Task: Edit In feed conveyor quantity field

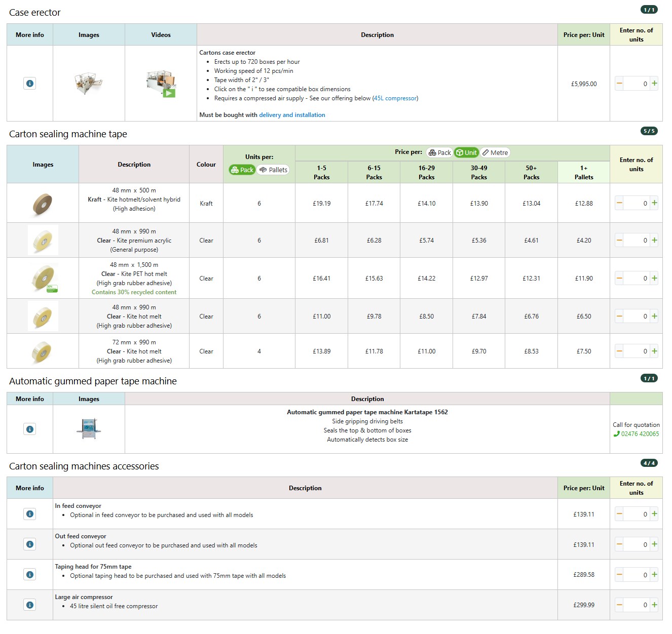Action: (x=637, y=514)
